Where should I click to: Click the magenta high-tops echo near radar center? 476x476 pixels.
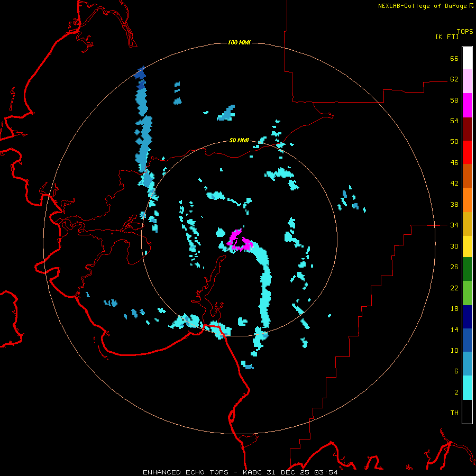240,241
